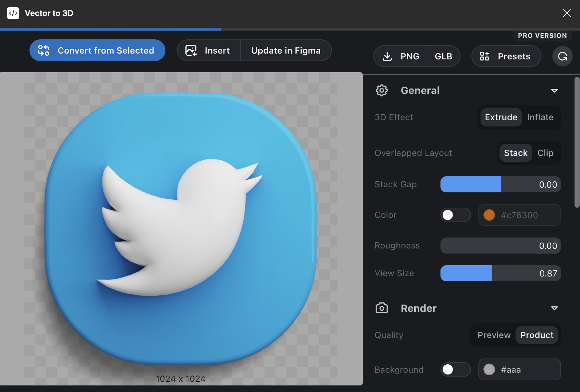Toggle the Background switch
580x392 pixels.
[x=455, y=369]
